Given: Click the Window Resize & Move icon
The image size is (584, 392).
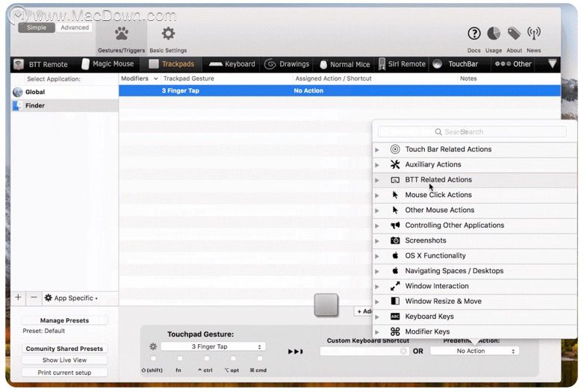Looking at the screenshot, I should click(x=395, y=301).
